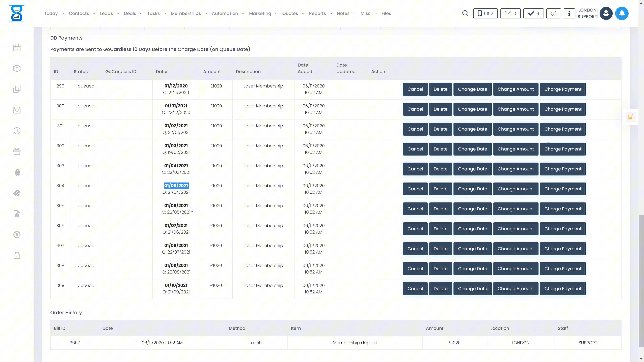Click the search magnifier icon

[465, 13]
